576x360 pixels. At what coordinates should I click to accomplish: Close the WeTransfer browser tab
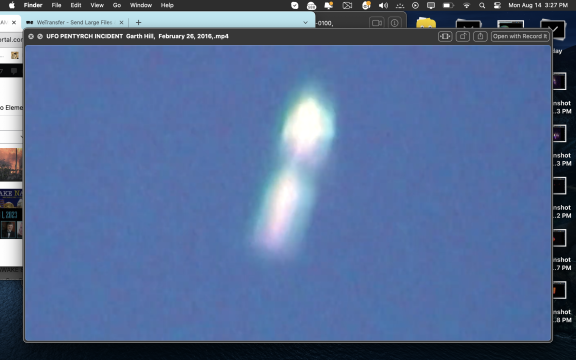click(121, 22)
